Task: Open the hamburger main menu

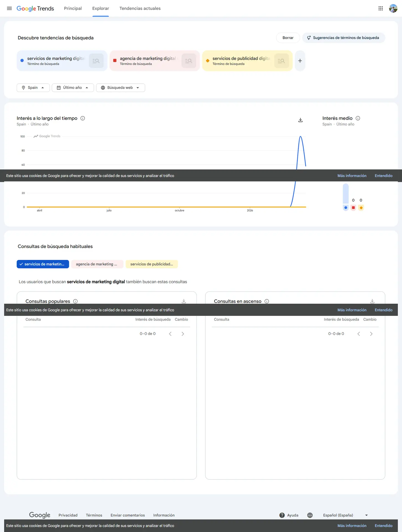Action: click(9, 8)
